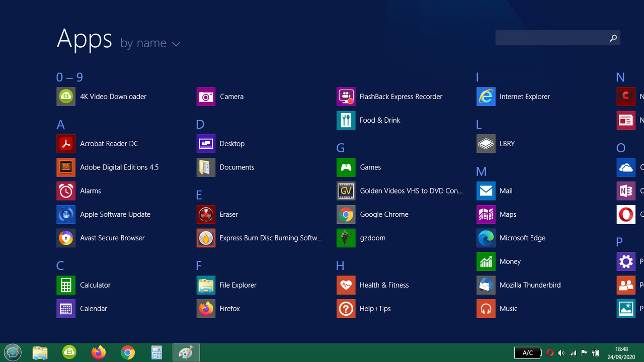644x362 pixels.
Task: Select the "I" group header
Action: (x=477, y=77)
